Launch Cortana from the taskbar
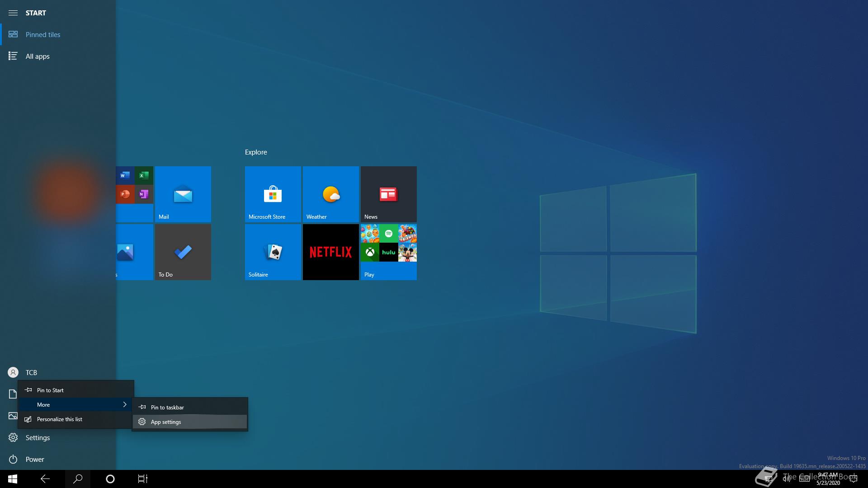The width and height of the screenshot is (868, 488). pos(110,479)
